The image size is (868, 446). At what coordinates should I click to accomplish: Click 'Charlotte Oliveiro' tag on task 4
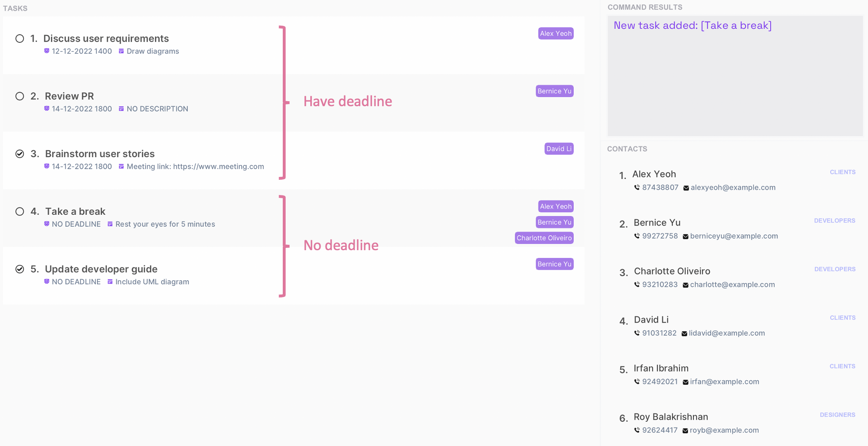point(544,238)
